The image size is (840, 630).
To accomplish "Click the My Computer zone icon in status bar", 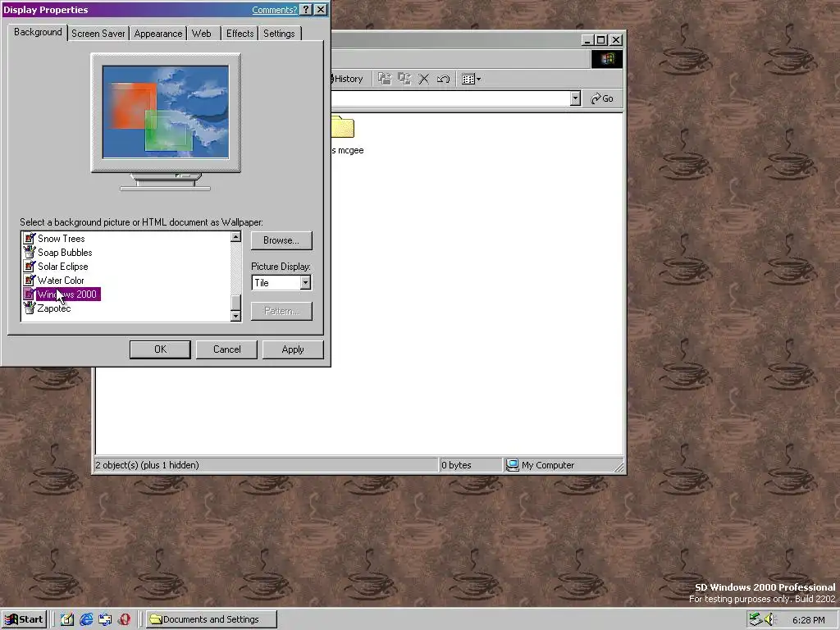I will click(x=512, y=465).
